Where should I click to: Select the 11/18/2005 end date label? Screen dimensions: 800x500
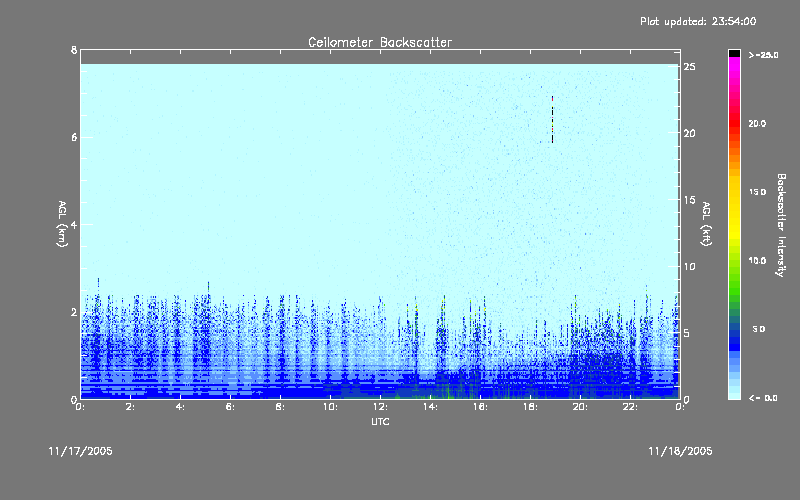680,451
